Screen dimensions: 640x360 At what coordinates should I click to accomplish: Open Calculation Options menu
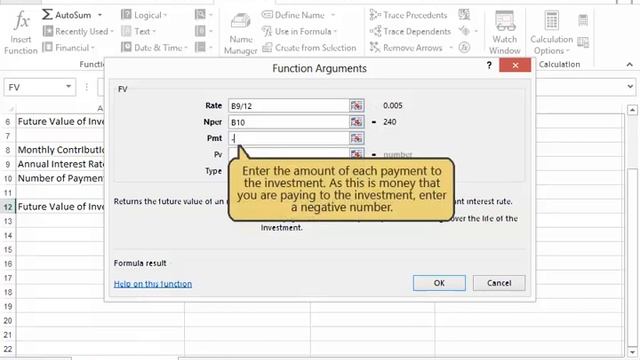[551, 33]
